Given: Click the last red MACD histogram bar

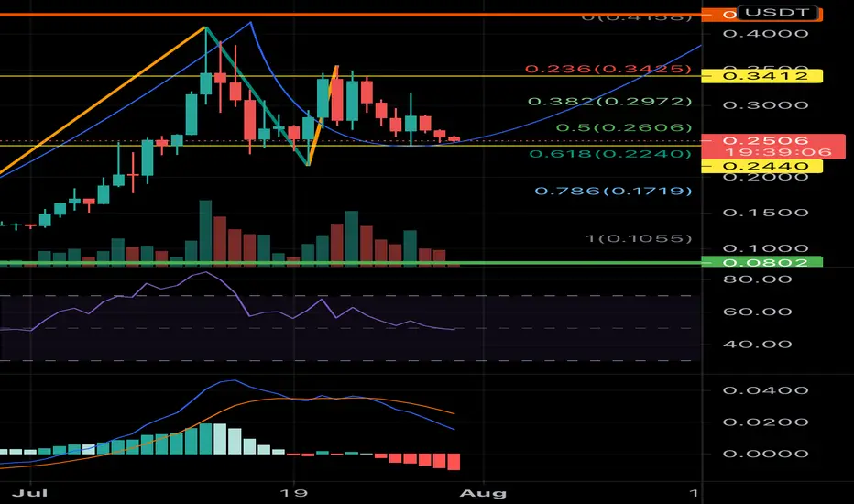Looking at the screenshot, I should [454, 462].
